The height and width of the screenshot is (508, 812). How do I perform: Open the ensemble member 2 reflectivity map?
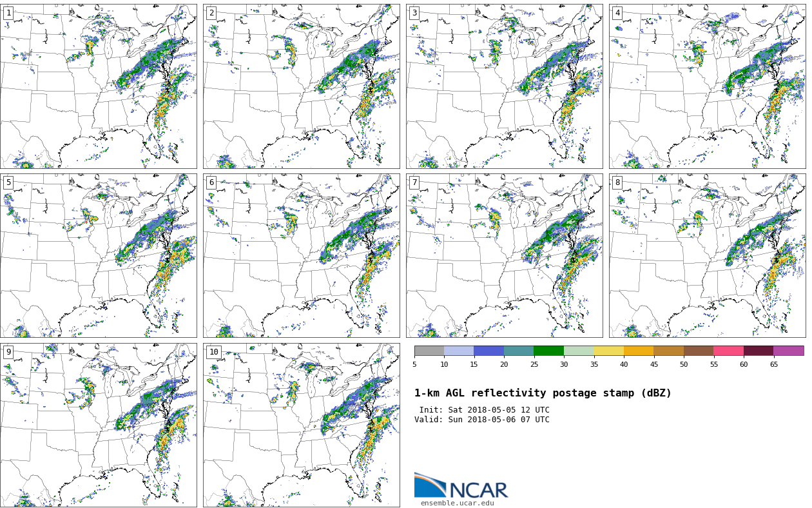coord(301,86)
